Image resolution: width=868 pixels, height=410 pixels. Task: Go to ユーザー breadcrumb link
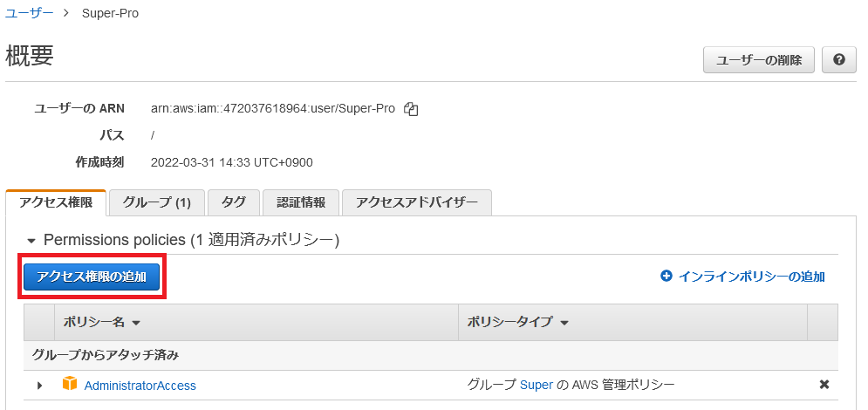(x=28, y=13)
